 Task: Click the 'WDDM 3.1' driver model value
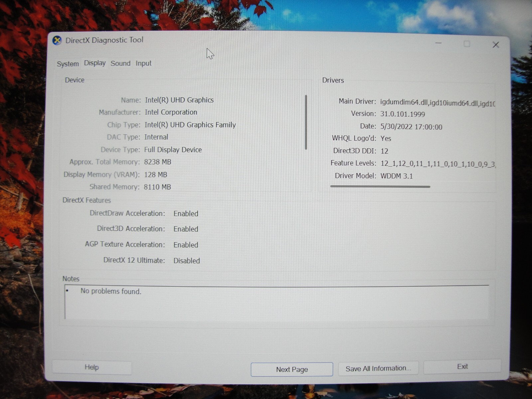(397, 176)
